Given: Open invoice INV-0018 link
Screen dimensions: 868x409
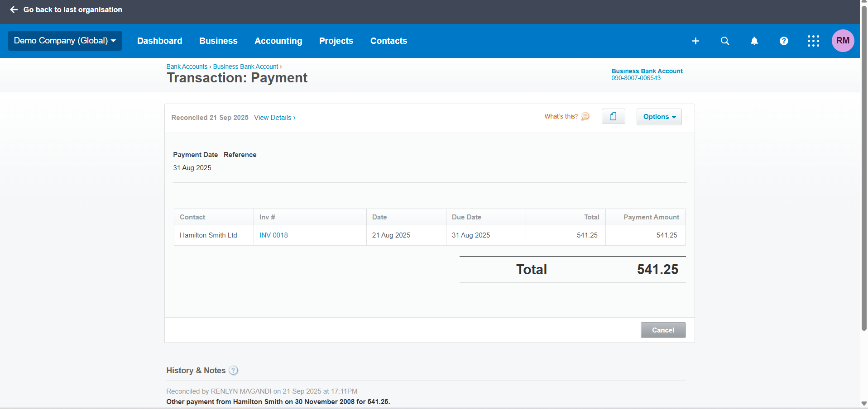Looking at the screenshot, I should tap(273, 235).
